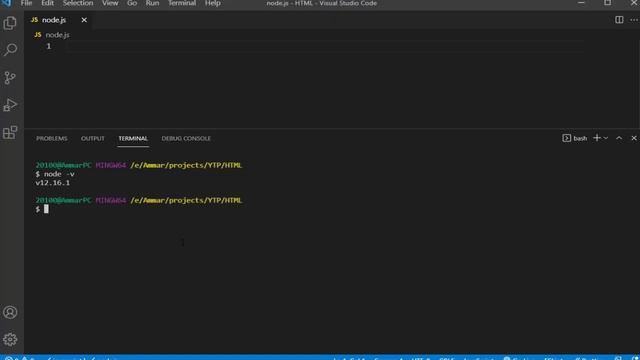Viewport: 640px width, 360px height.
Task: Open the Edit menu
Action: (x=47, y=3)
